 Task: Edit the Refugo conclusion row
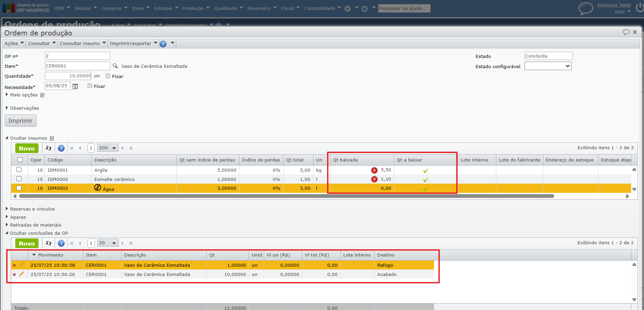click(21, 265)
